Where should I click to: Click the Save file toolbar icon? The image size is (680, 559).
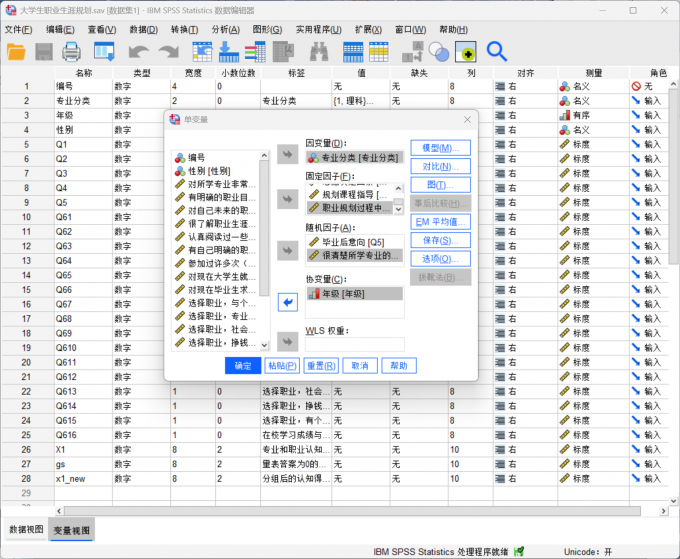pyautogui.click(x=44, y=51)
